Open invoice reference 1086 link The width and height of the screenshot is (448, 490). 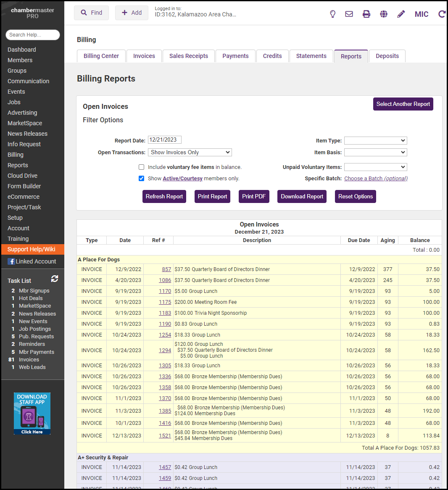[165, 280]
